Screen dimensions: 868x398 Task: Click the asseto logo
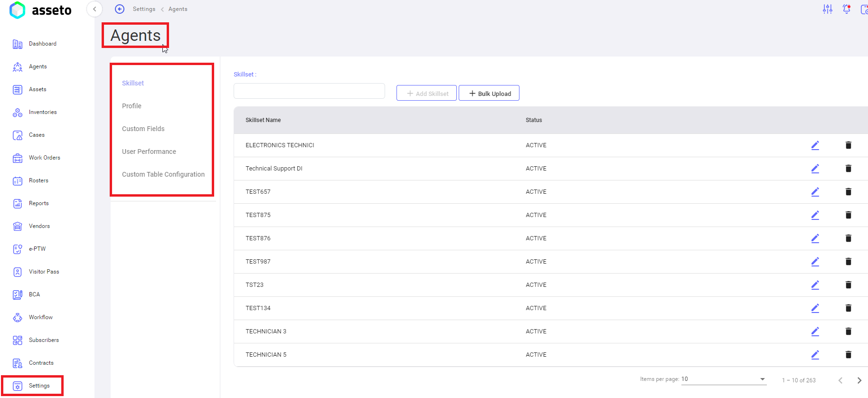[x=40, y=10]
